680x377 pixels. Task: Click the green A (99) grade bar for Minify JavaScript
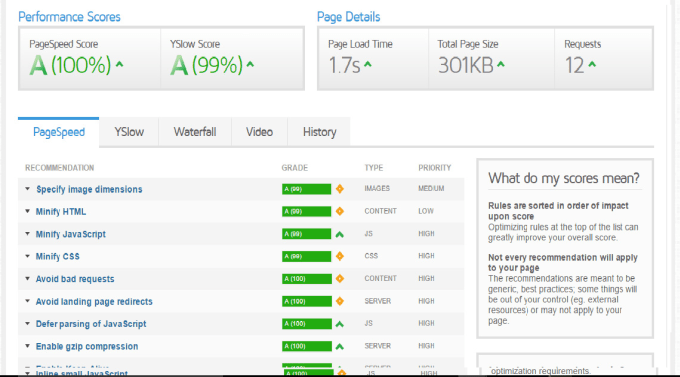[306, 234]
